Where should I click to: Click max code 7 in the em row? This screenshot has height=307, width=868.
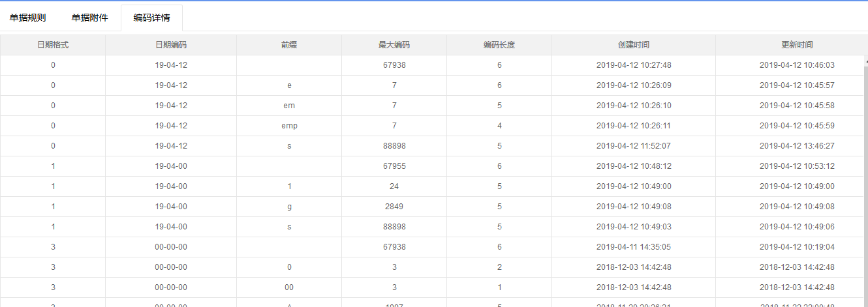click(394, 106)
